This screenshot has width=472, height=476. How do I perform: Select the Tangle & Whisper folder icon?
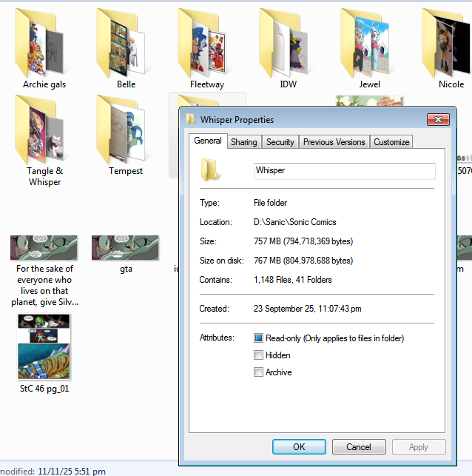coord(39,130)
